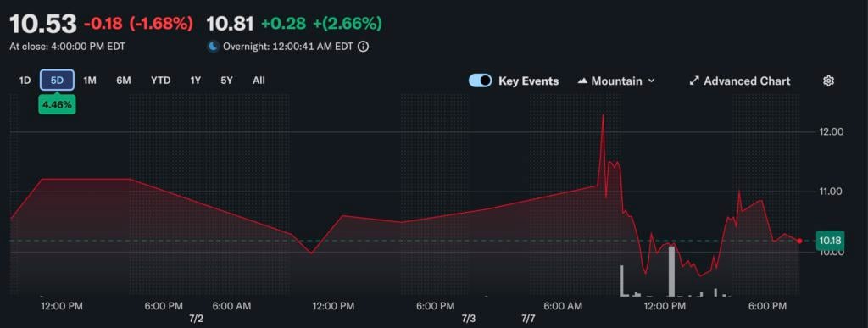Click the mountain chart type icon

582,81
